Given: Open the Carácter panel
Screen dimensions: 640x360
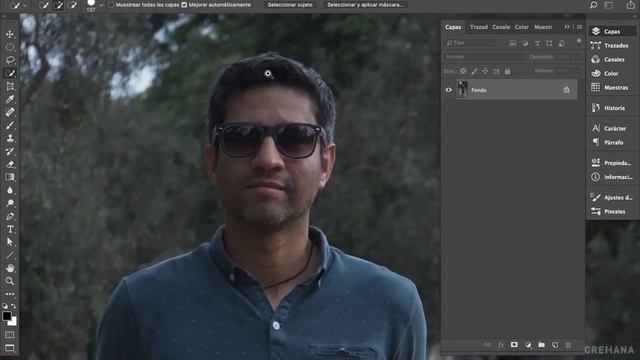Looking at the screenshot, I should pos(611,129).
